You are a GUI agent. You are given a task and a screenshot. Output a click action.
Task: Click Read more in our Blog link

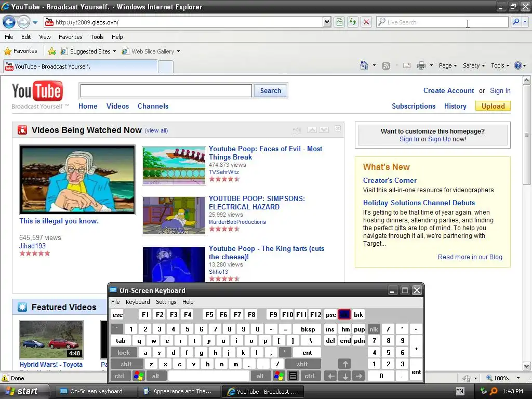pos(470,257)
